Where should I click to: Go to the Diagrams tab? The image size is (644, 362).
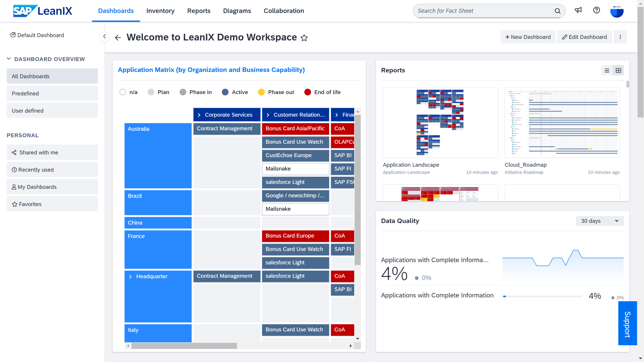point(237,11)
